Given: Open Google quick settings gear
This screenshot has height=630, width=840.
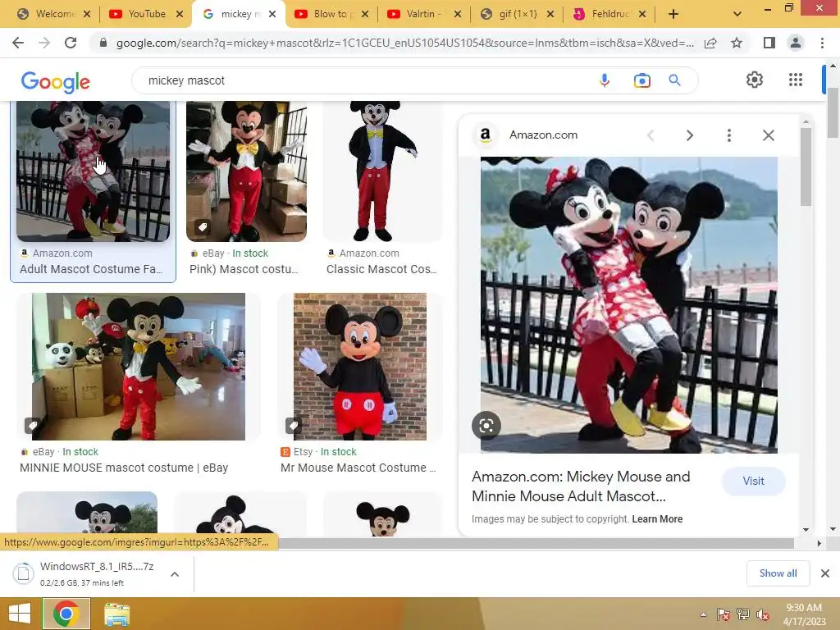Looking at the screenshot, I should [x=755, y=80].
